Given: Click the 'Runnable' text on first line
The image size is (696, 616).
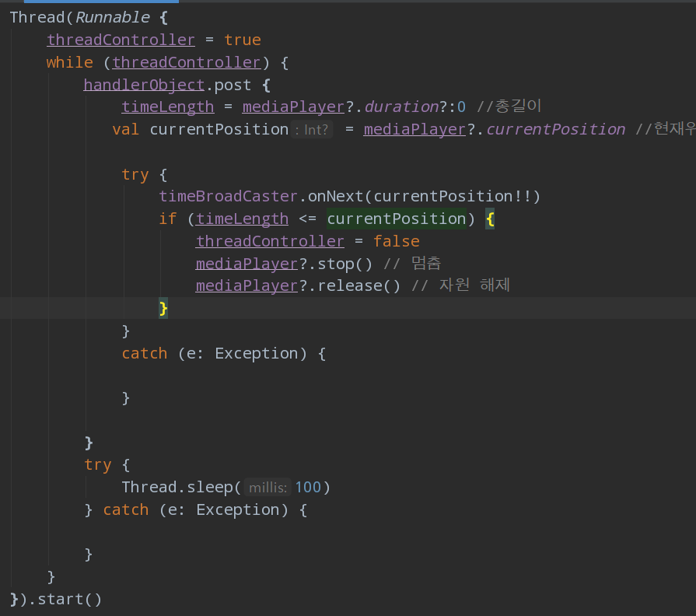Looking at the screenshot, I should (113, 17).
